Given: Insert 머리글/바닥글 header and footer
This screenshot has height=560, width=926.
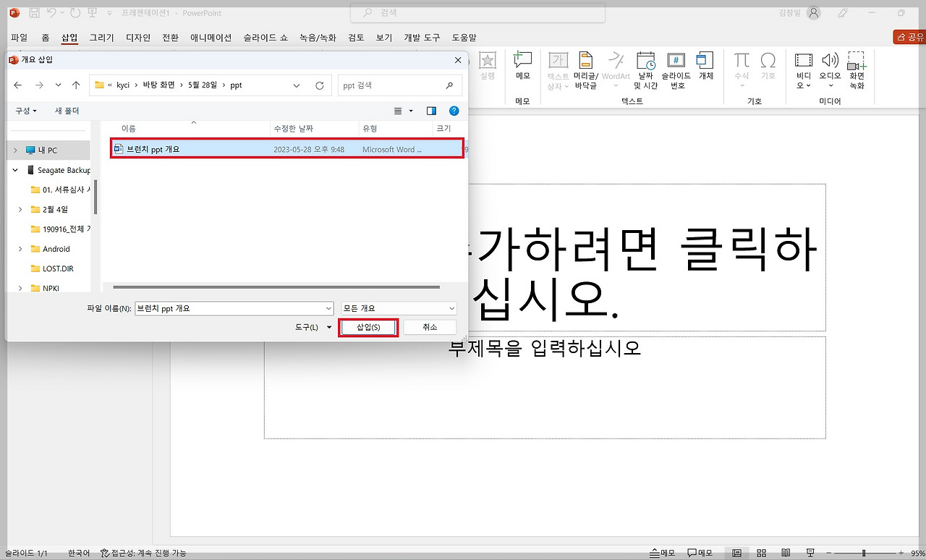Looking at the screenshot, I should [586, 70].
